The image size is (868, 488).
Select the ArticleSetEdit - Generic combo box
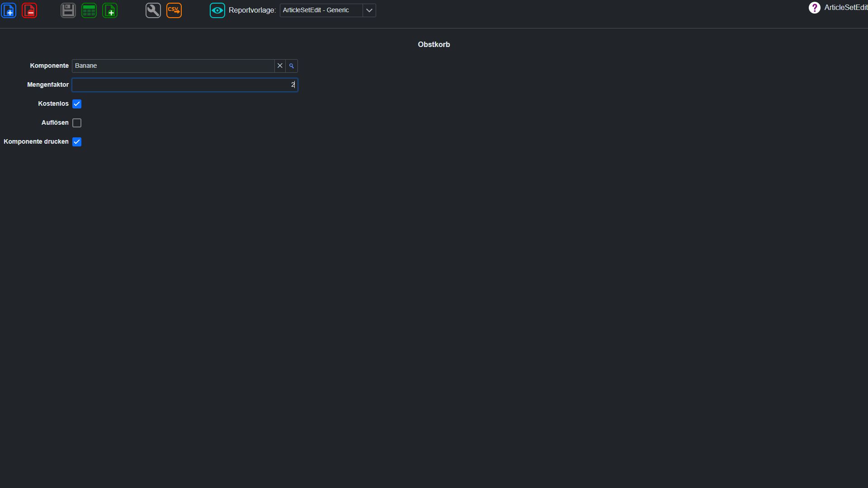pos(328,10)
